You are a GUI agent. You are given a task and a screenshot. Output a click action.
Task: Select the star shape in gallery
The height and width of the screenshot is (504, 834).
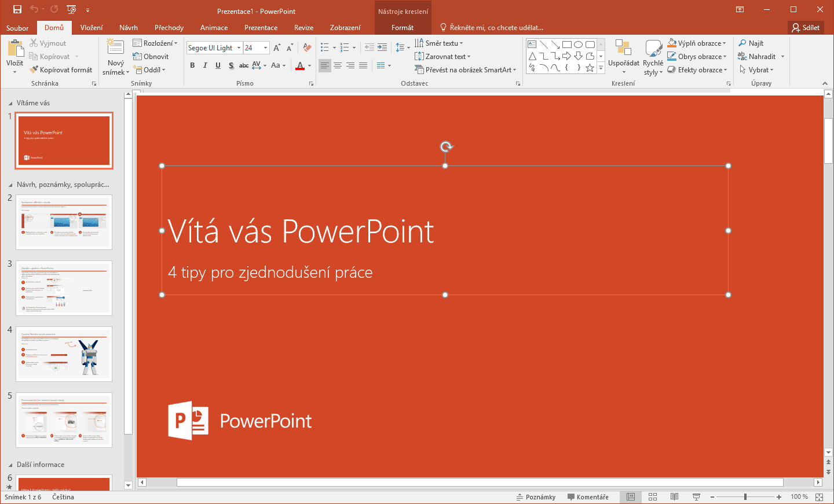590,68
